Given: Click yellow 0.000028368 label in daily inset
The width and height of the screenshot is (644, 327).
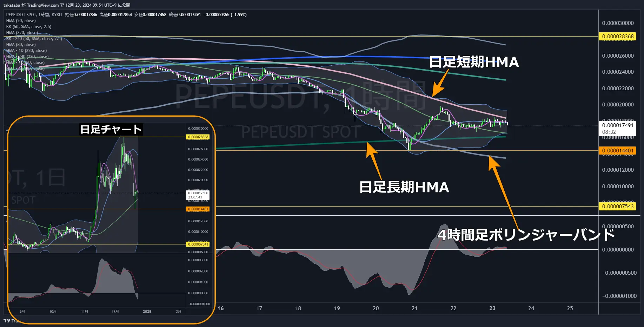Looking at the screenshot, I should click(x=198, y=137).
